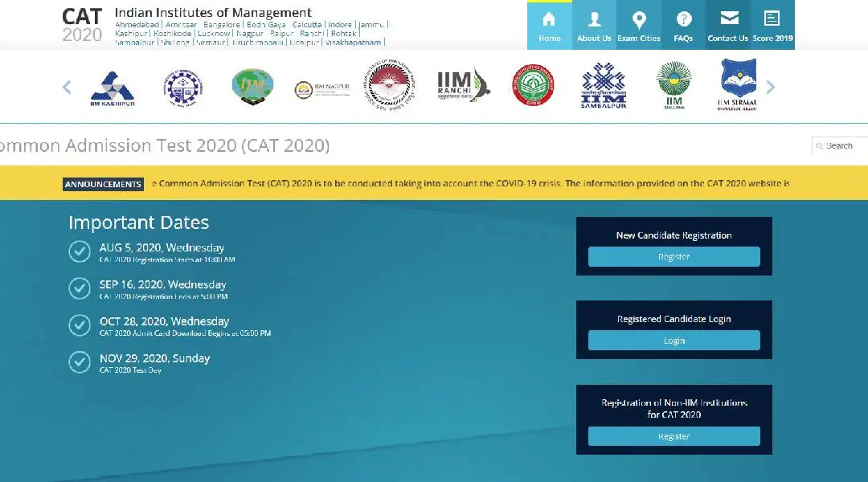The height and width of the screenshot is (482, 868).
Task: Click Register under New Candidate Registration
Action: (x=674, y=257)
